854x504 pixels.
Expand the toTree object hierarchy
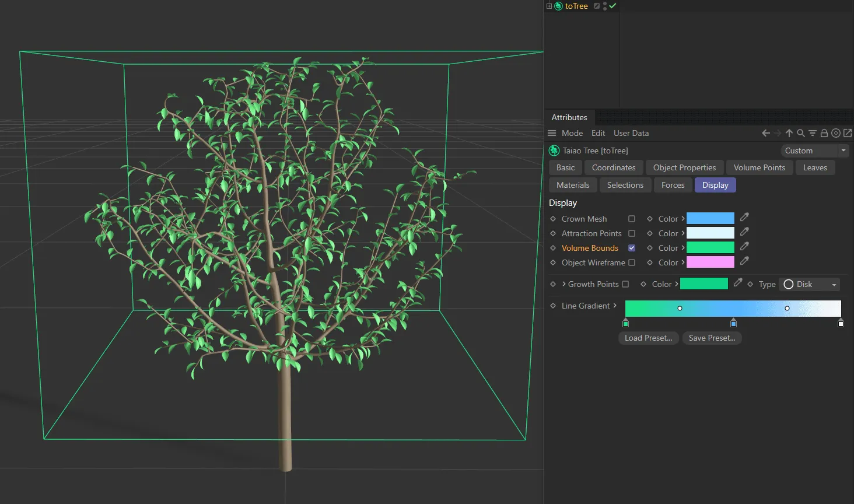coord(549,6)
